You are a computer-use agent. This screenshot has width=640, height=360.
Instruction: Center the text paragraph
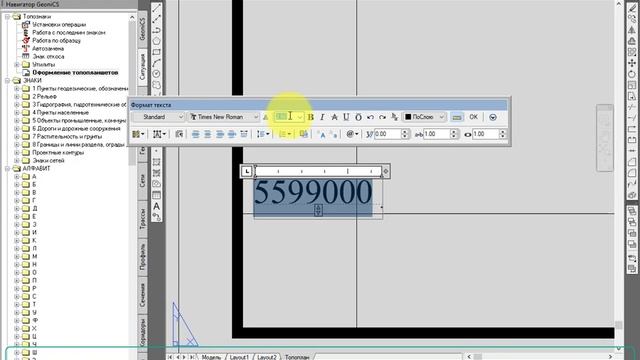point(207,134)
